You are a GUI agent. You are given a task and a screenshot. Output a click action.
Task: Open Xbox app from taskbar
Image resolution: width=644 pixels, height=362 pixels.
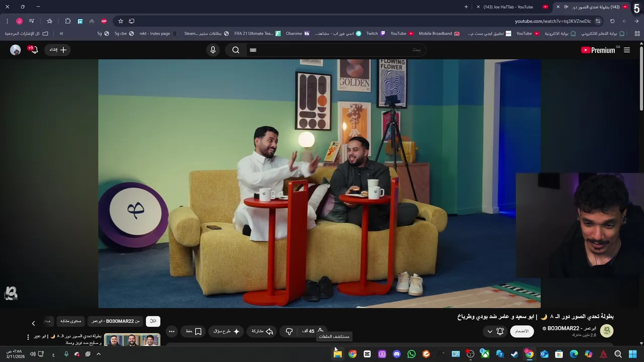click(x=485, y=354)
